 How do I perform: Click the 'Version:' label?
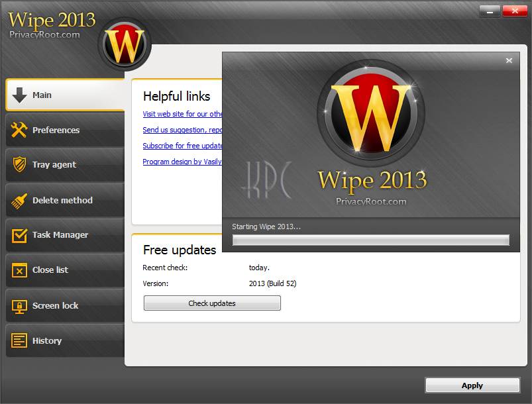156,283
